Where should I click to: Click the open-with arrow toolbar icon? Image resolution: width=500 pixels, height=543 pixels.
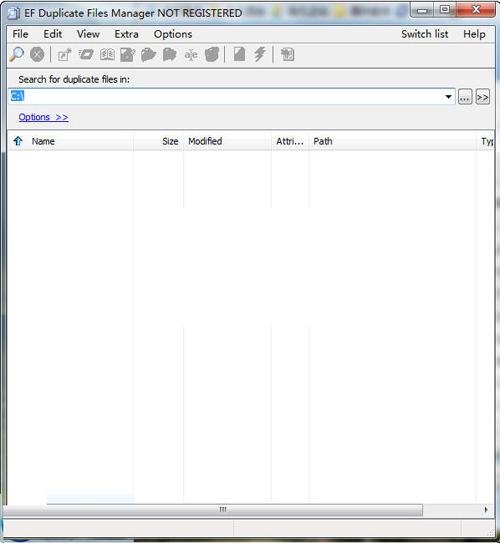[x=64, y=55]
